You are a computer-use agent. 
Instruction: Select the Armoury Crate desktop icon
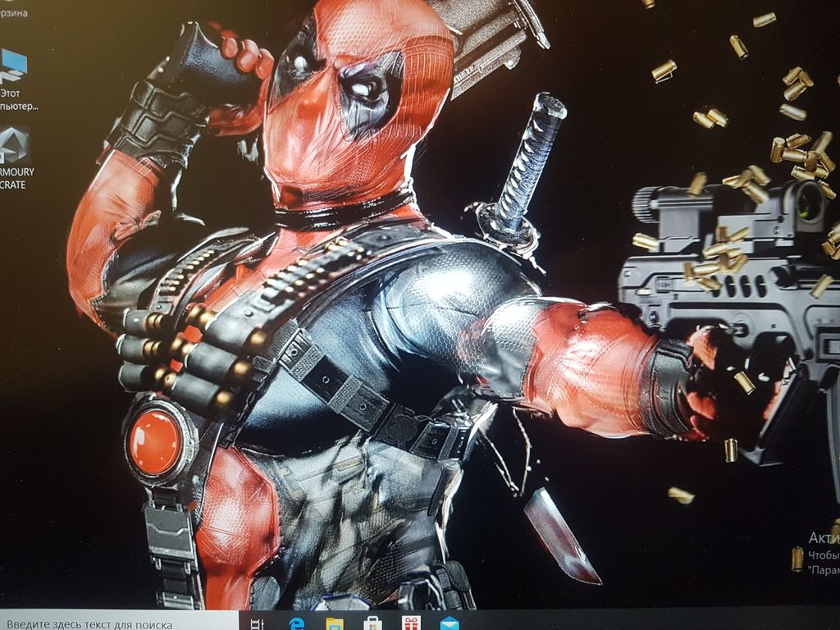[14, 144]
